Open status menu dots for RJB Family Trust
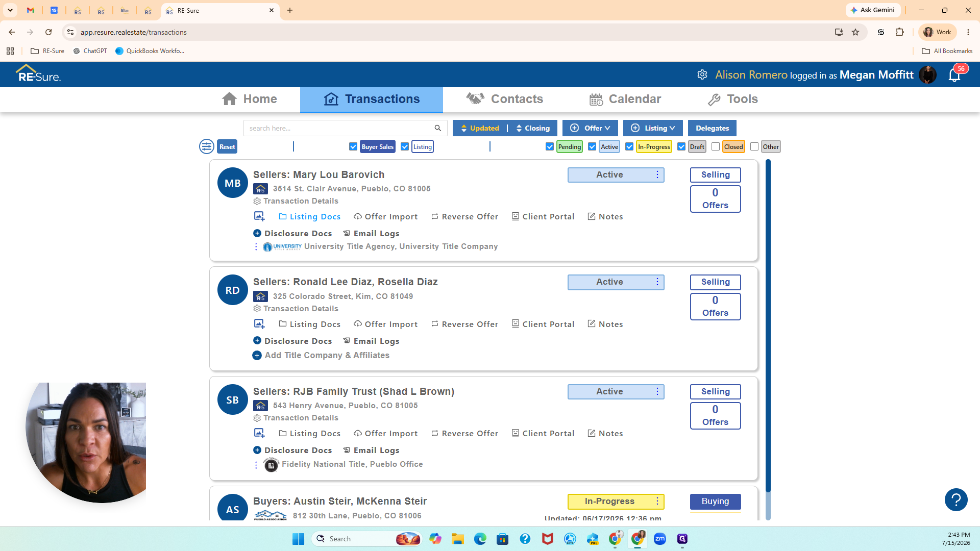This screenshot has height=551, width=980. (x=657, y=391)
